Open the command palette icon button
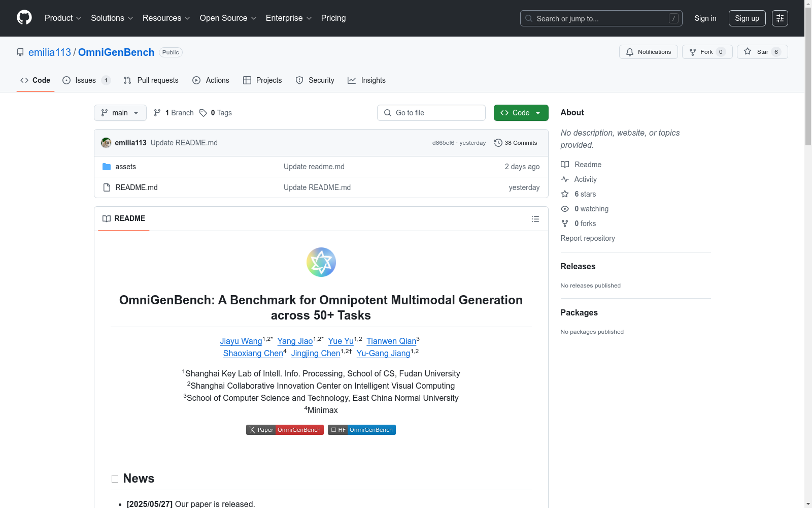This screenshot has width=812, height=508. point(780,18)
